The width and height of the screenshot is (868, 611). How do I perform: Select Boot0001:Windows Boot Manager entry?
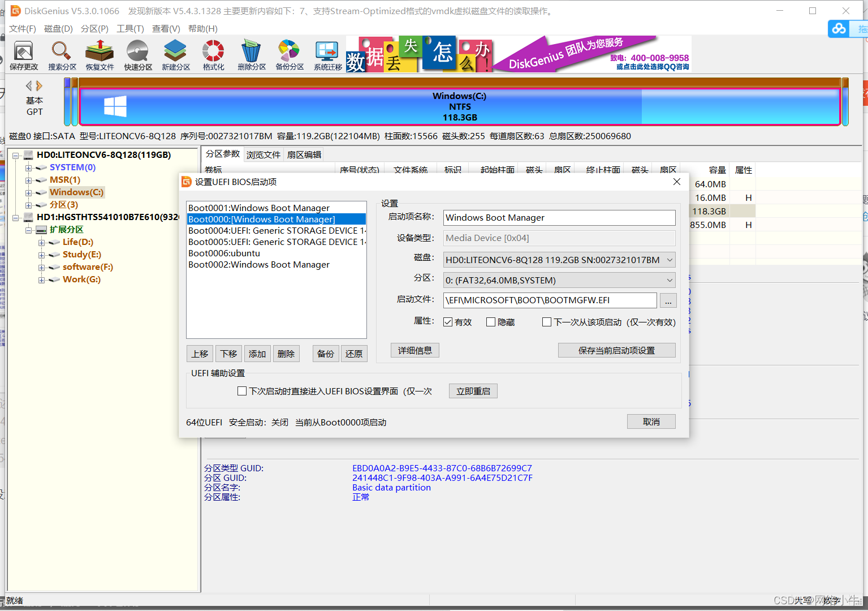[x=276, y=208]
